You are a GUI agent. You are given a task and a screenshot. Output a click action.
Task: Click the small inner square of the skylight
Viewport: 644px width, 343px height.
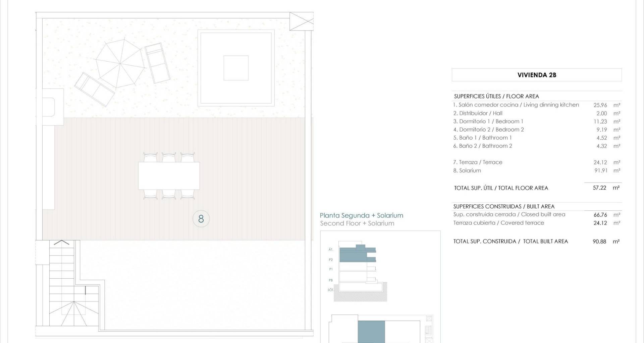(x=236, y=68)
